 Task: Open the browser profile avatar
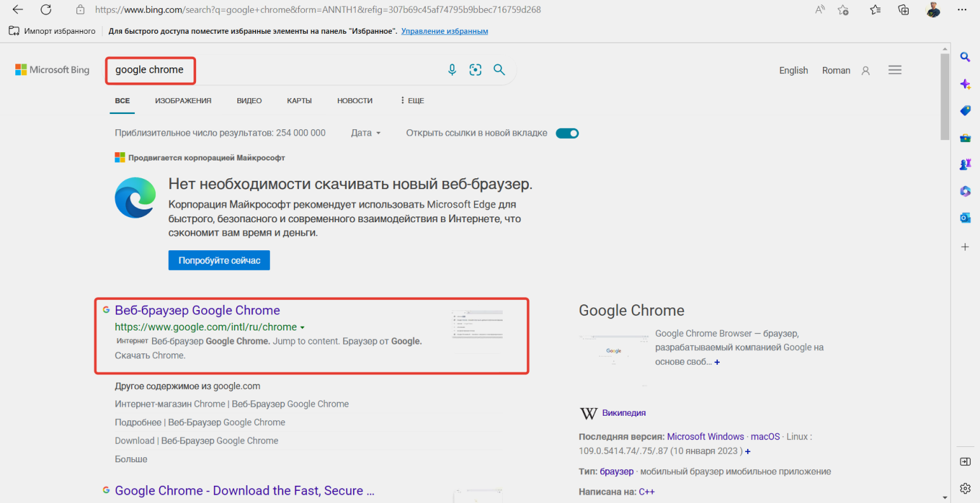pos(933,10)
